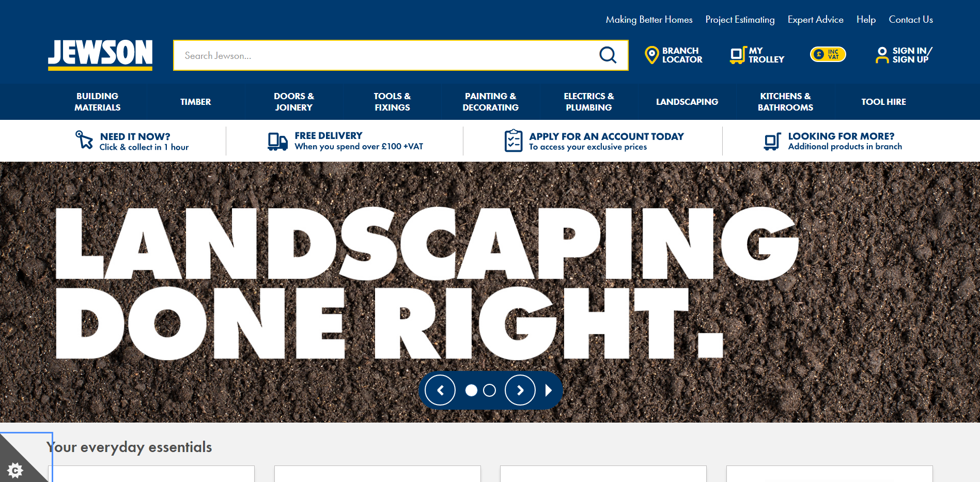This screenshot has height=482, width=980.
Task: Open Building Materials menu
Action: [98, 102]
